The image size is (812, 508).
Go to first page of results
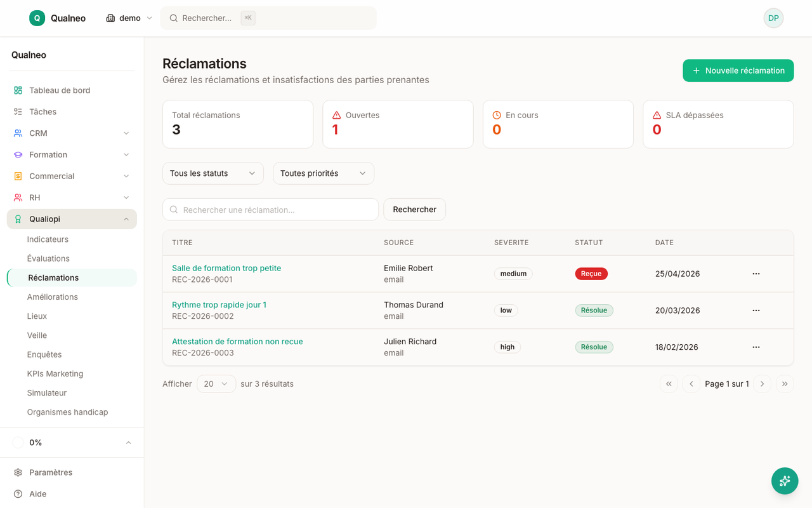(669, 384)
